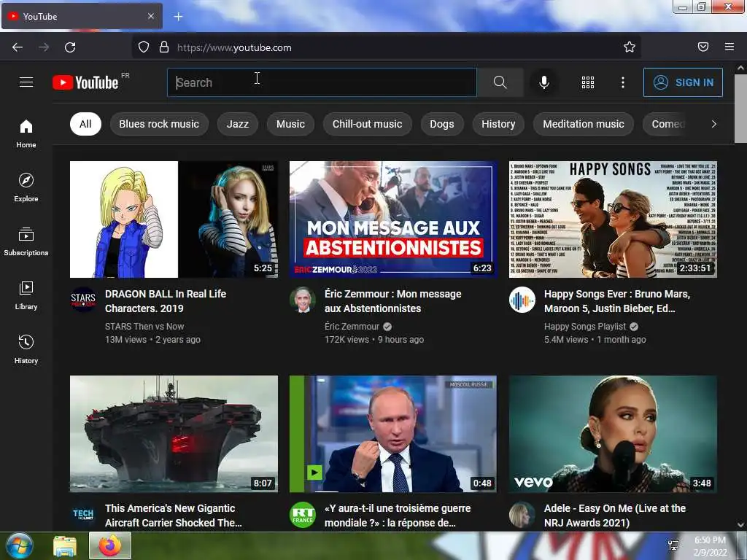Open the Pocket save icon
Viewport: 747px width, 560px height.
click(x=703, y=47)
